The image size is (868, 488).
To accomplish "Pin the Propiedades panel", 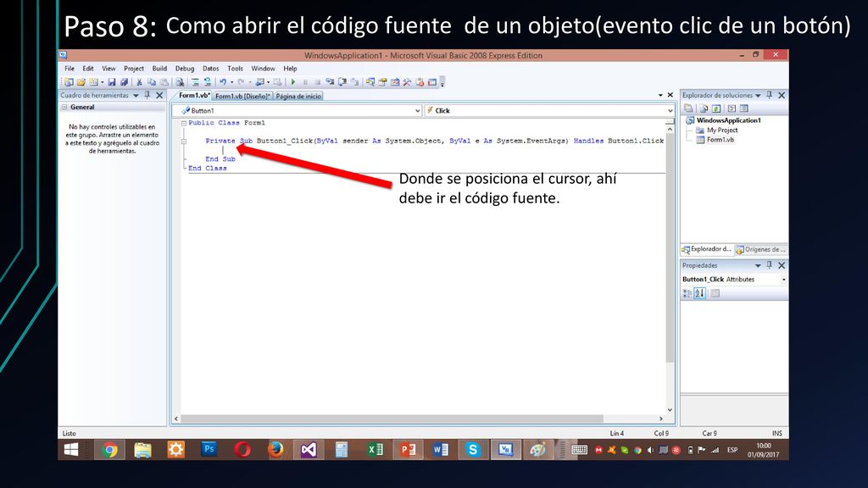I will pos(769,265).
